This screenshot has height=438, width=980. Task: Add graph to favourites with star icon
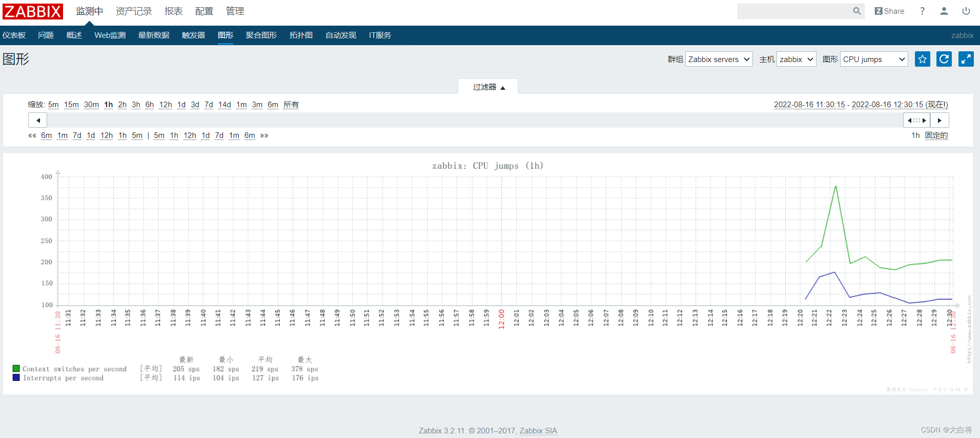pyautogui.click(x=922, y=59)
